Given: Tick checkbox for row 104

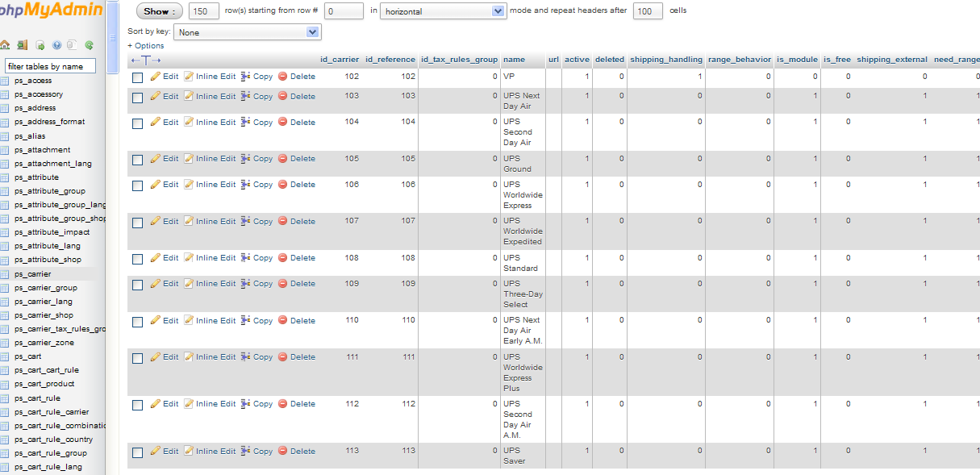Looking at the screenshot, I should pyautogui.click(x=137, y=123).
